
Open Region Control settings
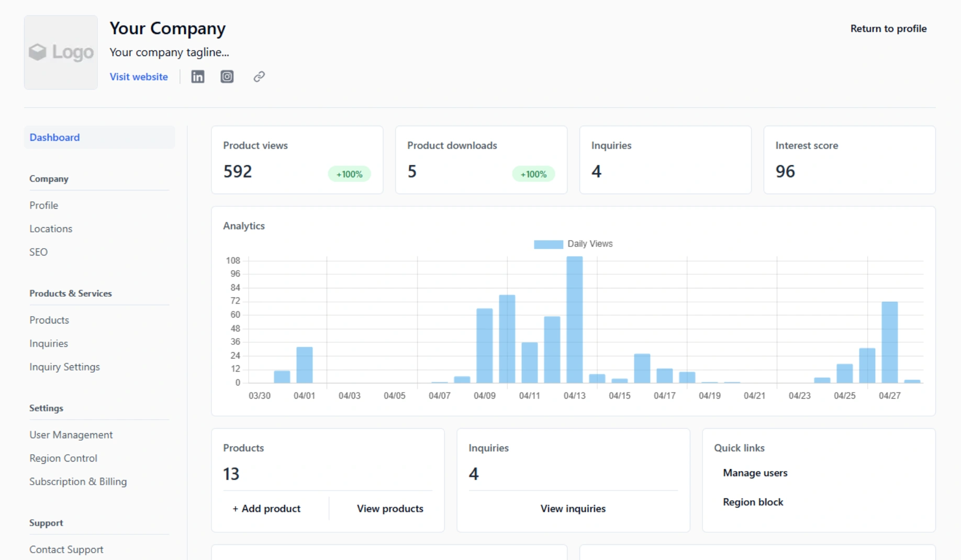(63, 458)
